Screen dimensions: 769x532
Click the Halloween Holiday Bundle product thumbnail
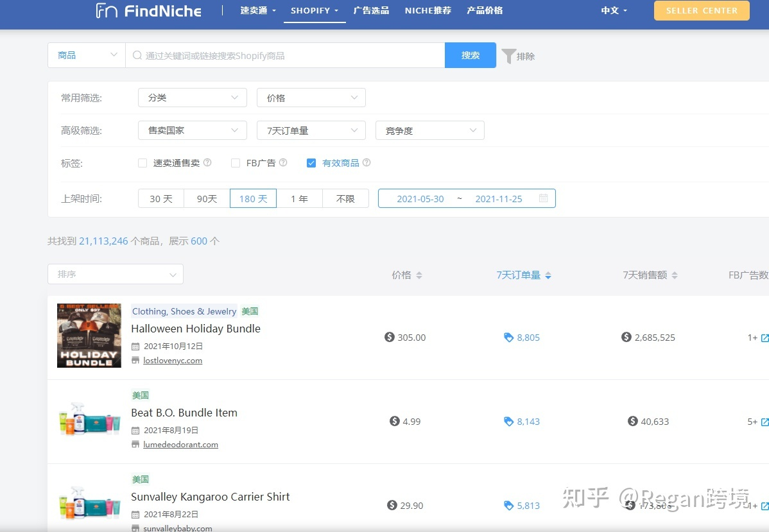point(89,335)
